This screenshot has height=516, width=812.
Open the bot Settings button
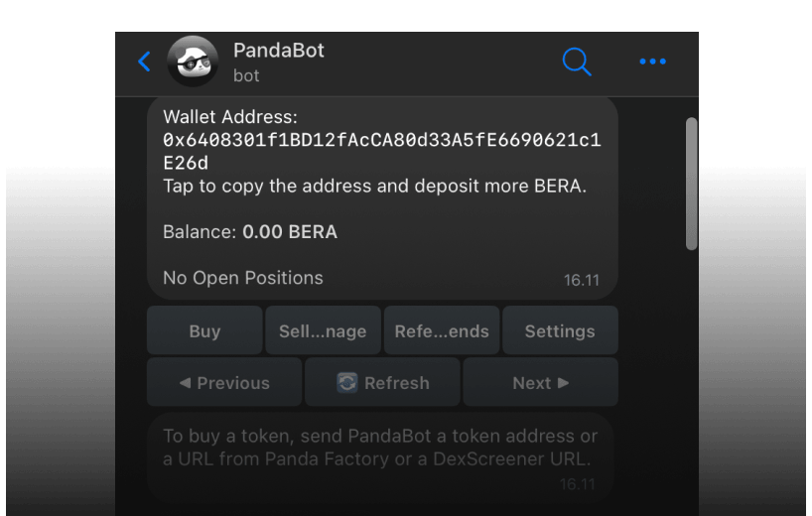point(560,331)
